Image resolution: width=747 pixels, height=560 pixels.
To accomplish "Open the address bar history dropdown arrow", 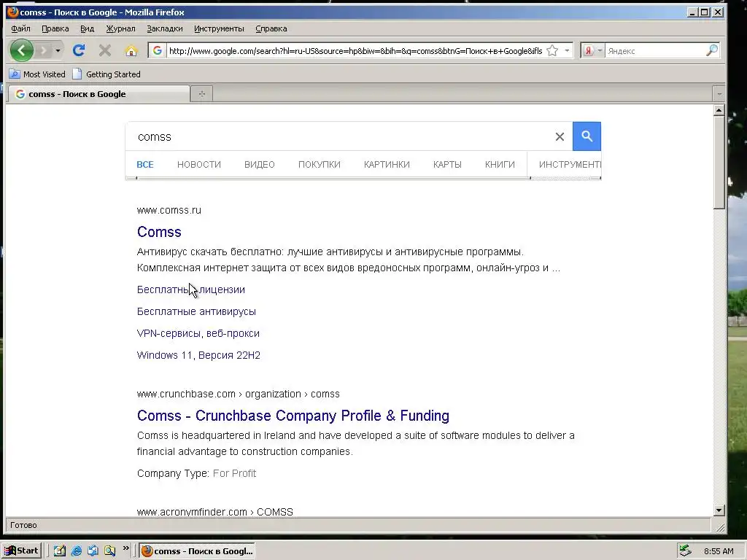I will 567,50.
